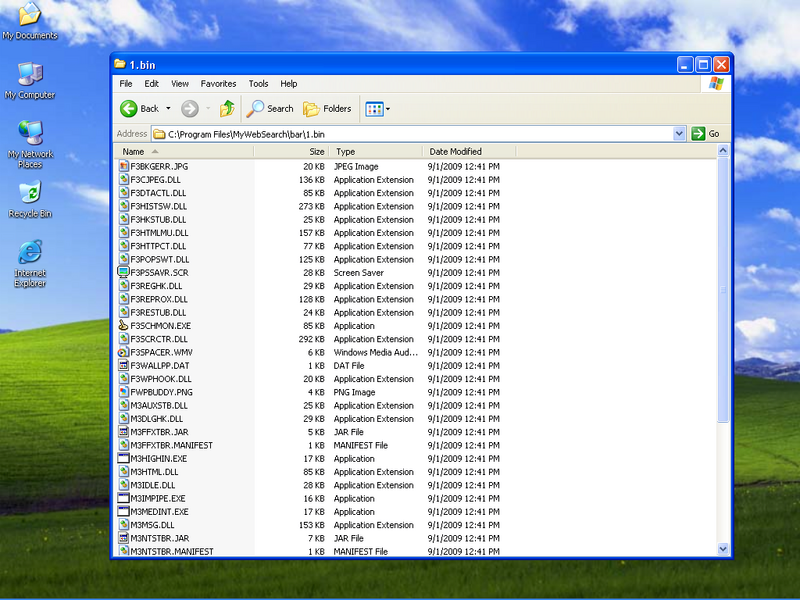800x600 pixels.
Task: Click the F3HKSTUB.DLL file name
Action: coord(158,219)
